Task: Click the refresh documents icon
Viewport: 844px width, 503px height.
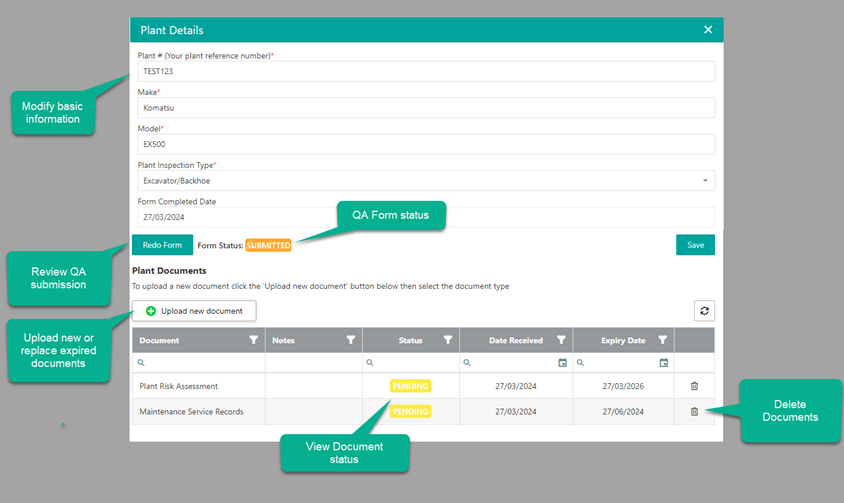Action: coord(704,311)
